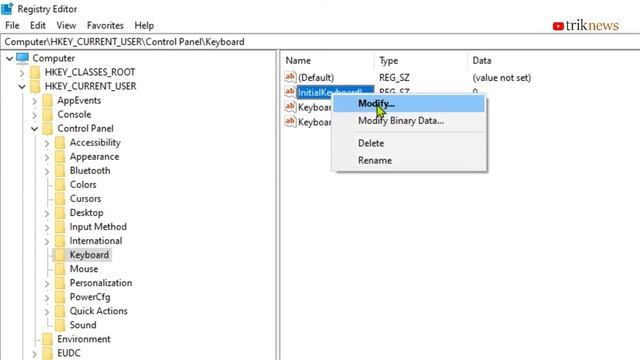Image resolution: width=640 pixels, height=360 pixels.
Task: Expand the Input Method node
Action: (x=47, y=227)
